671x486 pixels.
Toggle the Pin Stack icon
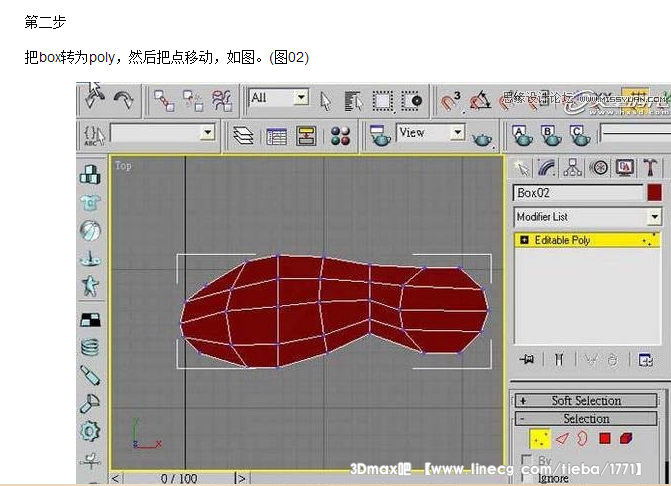point(527,360)
